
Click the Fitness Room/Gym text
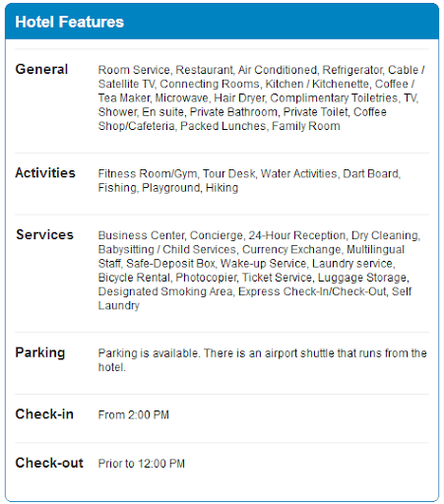pos(148,174)
